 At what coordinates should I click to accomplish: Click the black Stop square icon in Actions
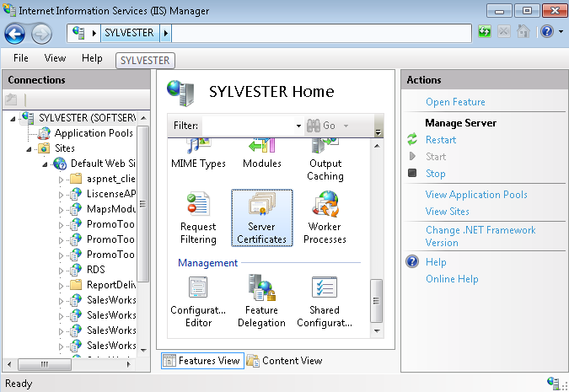[x=412, y=173]
